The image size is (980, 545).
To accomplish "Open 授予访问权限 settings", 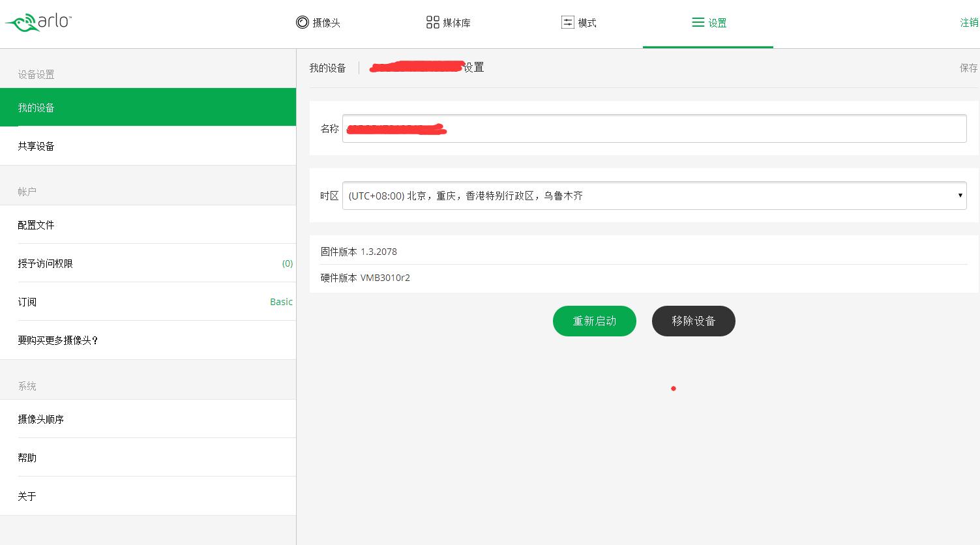I will pos(148,263).
